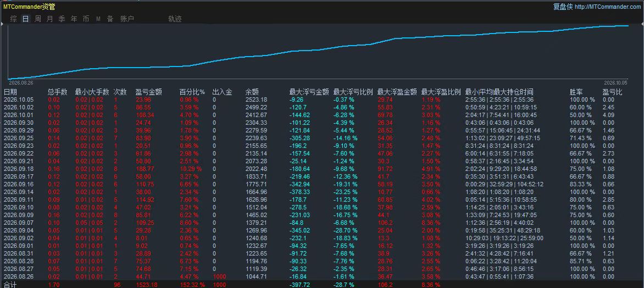The height and width of the screenshot is (288, 644).
Task: Open the 轨迹 track tab
Action: click(x=175, y=19)
